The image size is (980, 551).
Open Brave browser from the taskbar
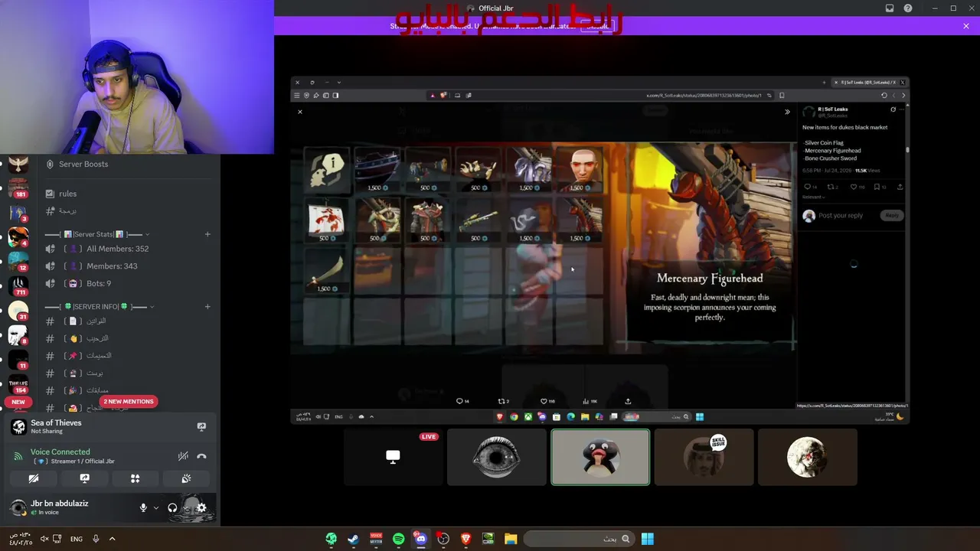pyautogui.click(x=466, y=539)
